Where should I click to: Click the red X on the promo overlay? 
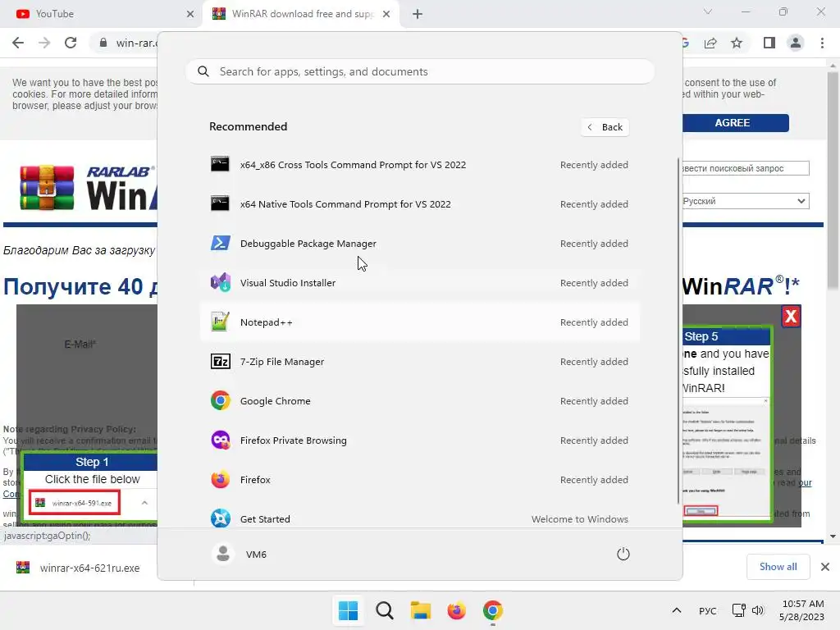(x=792, y=316)
